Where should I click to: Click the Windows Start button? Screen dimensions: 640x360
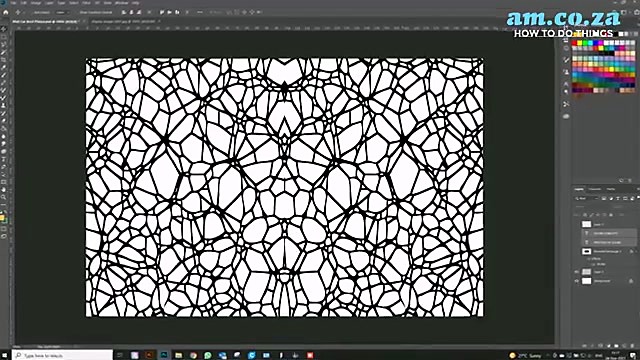pos(5,356)
